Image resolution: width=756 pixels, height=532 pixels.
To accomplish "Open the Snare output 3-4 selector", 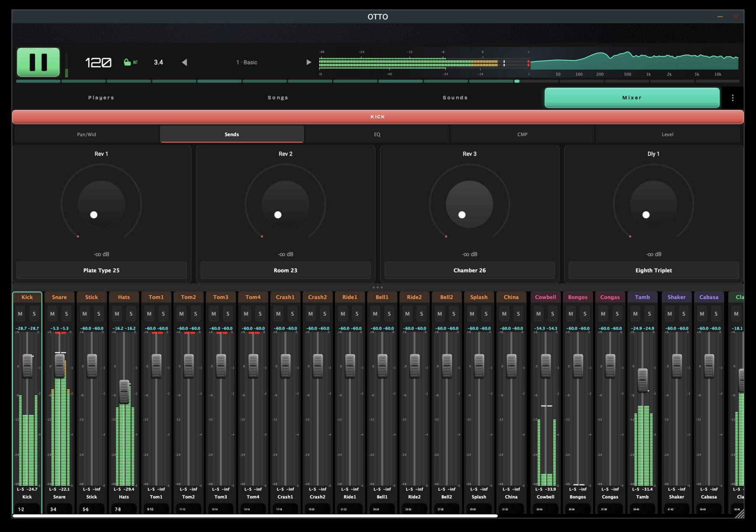I will [x=59, y=509].
